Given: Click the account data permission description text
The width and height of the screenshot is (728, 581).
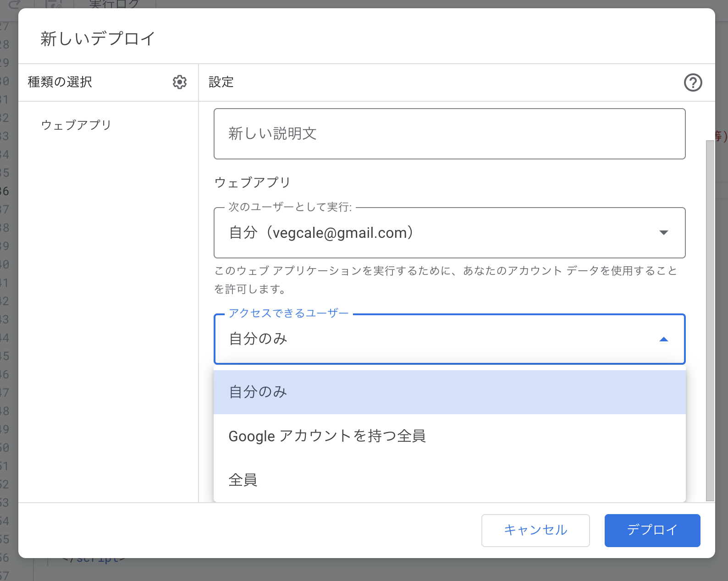Looking at the screenshot, I should point(446,280).
